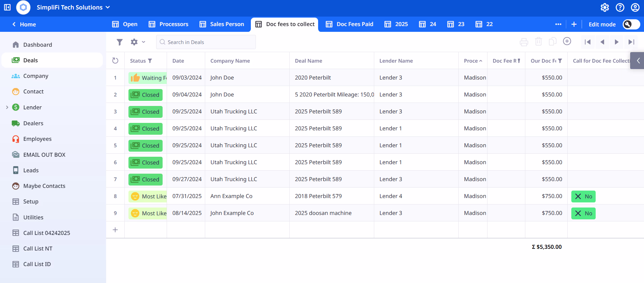644x283 pixels.
Task: Go to next record
Action: (617, 42)
